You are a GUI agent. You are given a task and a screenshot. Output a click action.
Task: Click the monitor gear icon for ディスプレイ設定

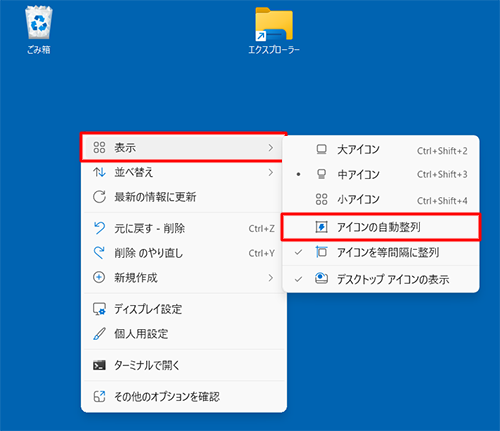99,309
